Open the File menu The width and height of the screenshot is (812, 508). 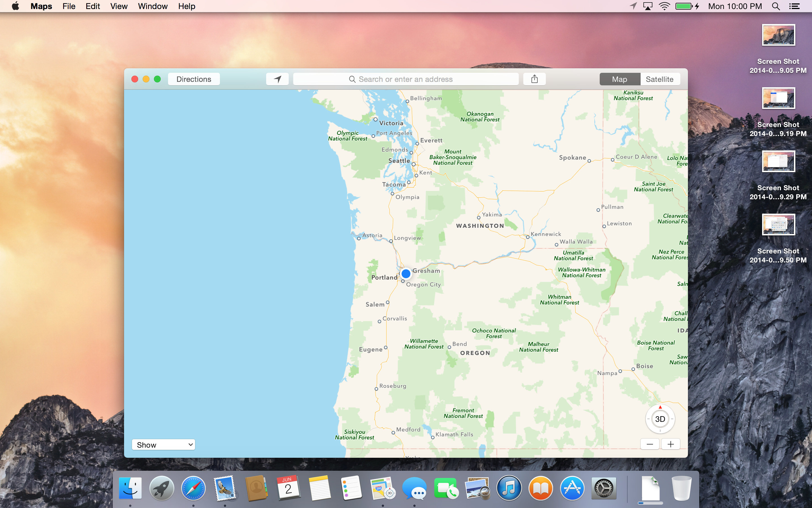click(x=69, y=6)
